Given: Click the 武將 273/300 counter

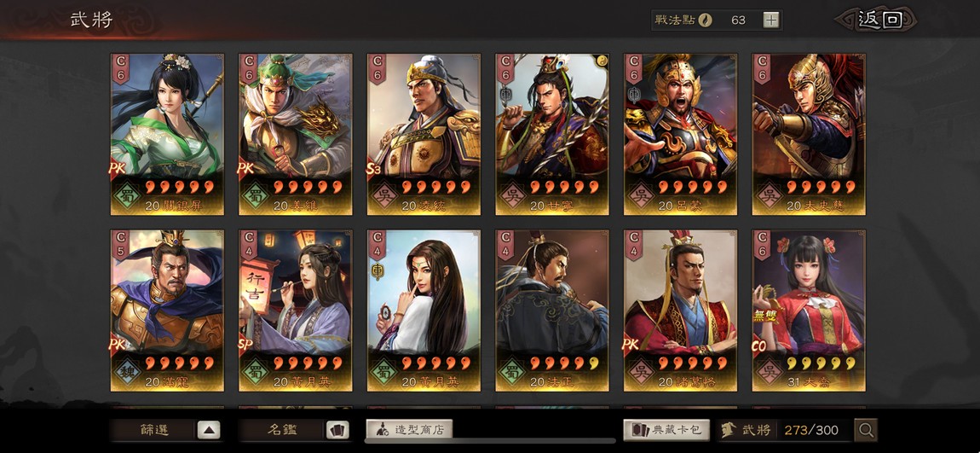Looking at the screenshot, I should [784, 430].
